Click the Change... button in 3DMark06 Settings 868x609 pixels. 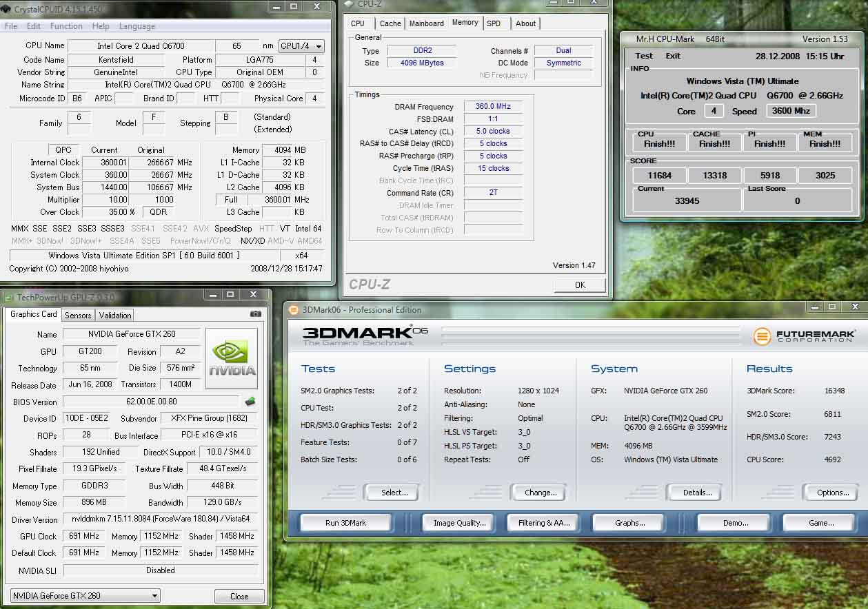click(541, 493)
